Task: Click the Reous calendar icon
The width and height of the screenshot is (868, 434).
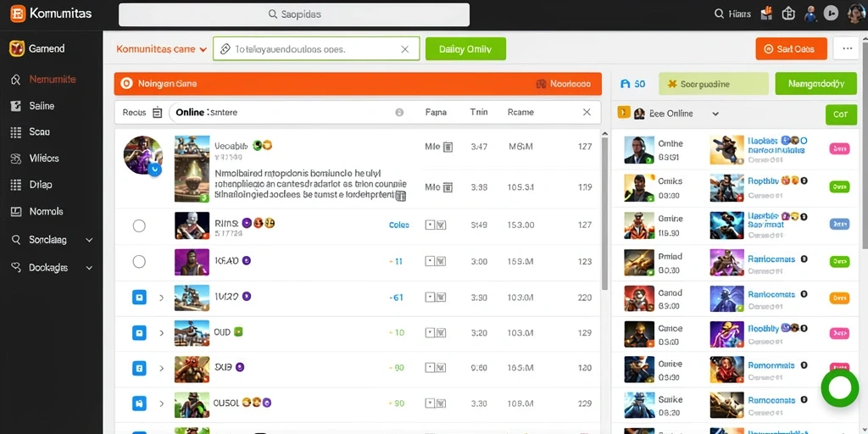Action: coord(157,113)
